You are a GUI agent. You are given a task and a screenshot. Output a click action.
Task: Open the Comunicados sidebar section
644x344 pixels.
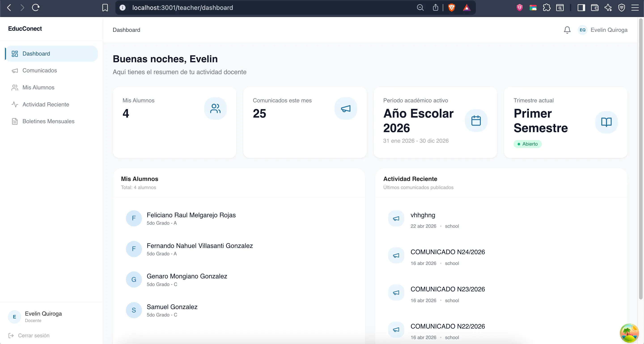(x=40, y=71)
